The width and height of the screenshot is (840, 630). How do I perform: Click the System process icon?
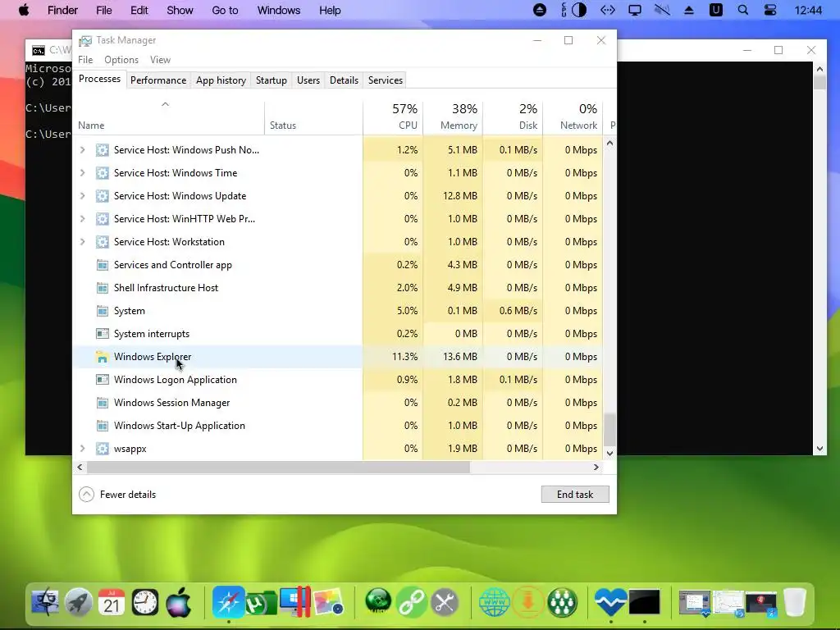pos(102,311)
